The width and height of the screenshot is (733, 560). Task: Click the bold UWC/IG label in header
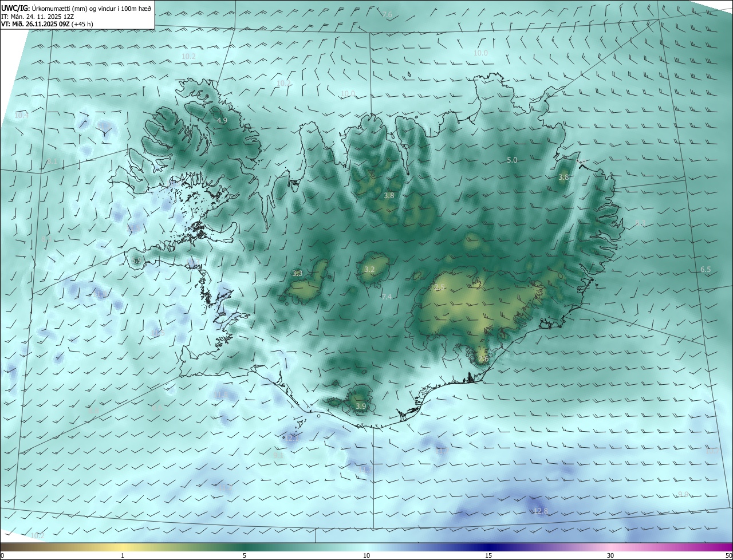(15, 9)
